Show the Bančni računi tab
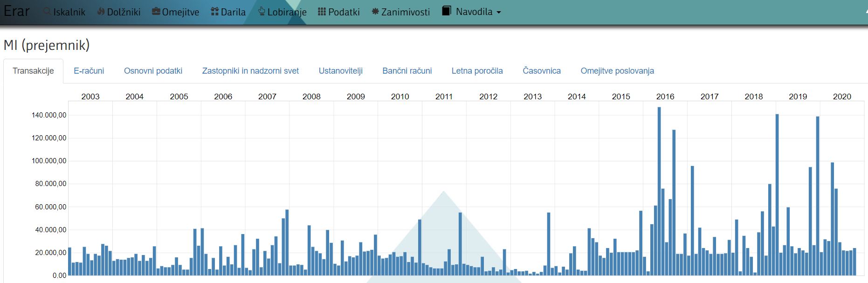868x283 pixels. click(x=407, y=71)
